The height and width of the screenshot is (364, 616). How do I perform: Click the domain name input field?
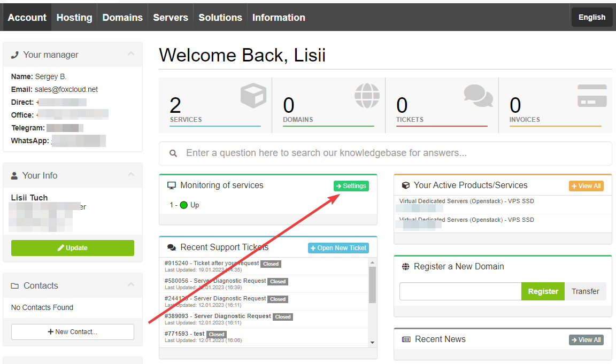click(x=460, y=291)
